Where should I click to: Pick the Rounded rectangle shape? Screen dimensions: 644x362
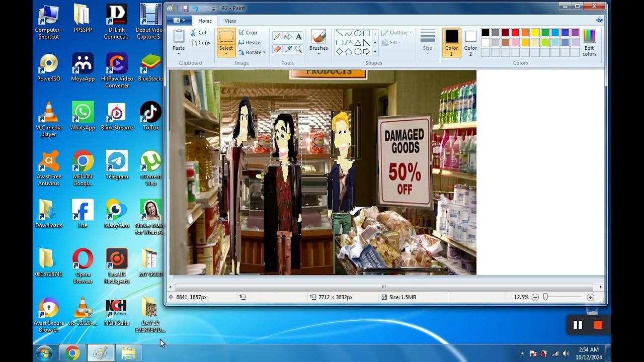(340, 43)
